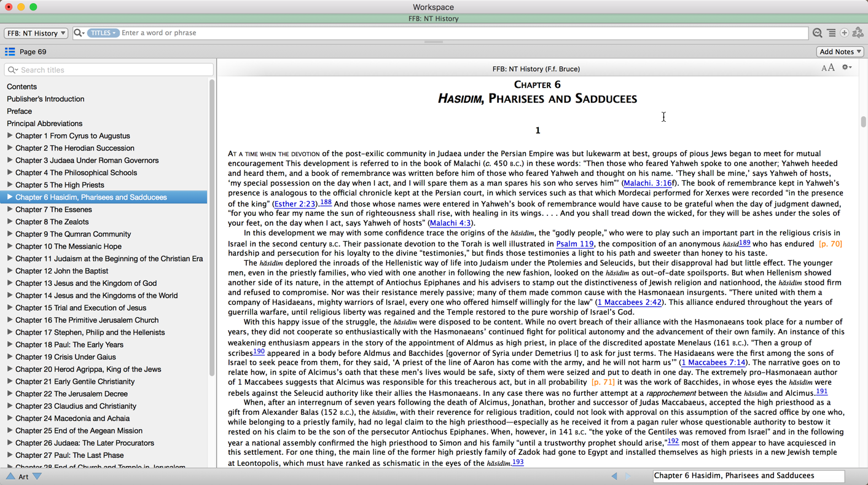Follow the 1 Maccabees 7:14 link
The height and width of the screenshot is (485, 868).
pyautogui.click(x=713, y=363)
